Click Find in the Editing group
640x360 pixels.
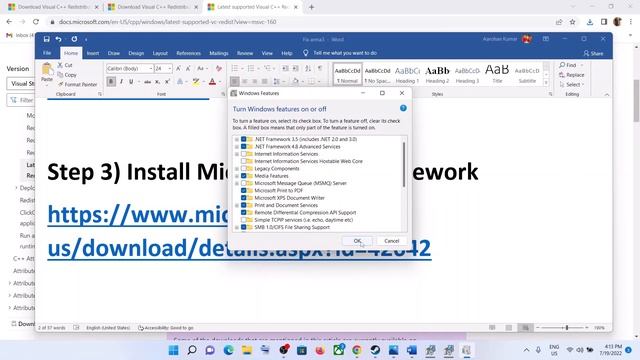(569, 65)
